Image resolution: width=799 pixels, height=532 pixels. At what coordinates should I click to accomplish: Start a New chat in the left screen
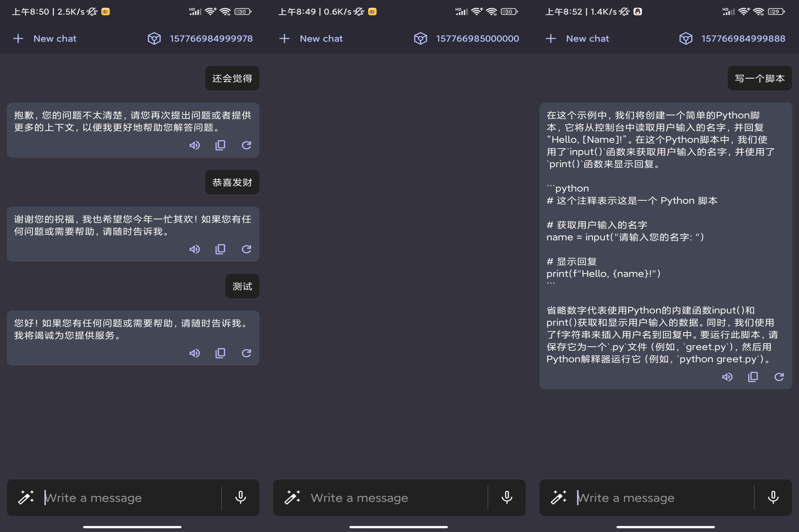(55, 39)
